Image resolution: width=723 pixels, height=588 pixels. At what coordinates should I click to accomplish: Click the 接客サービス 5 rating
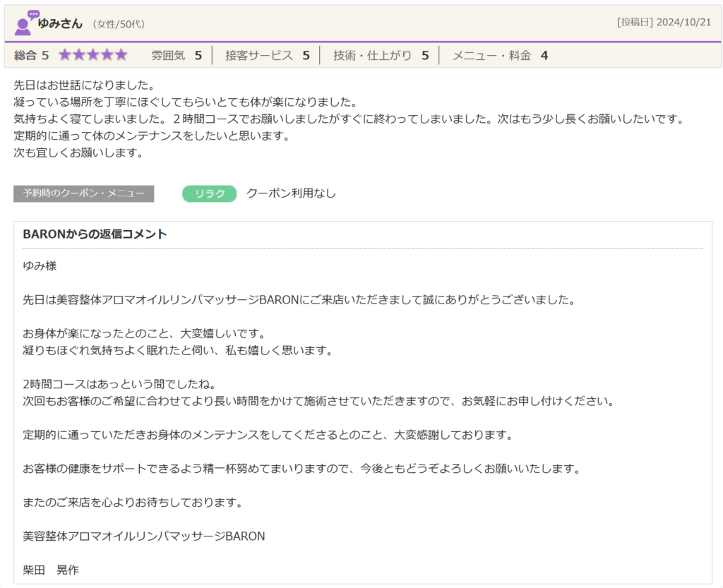pyautogui.click(x=268, y=55)
